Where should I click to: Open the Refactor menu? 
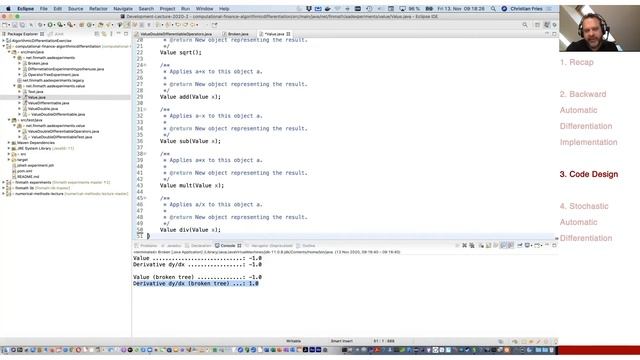[x=98, y=9]
